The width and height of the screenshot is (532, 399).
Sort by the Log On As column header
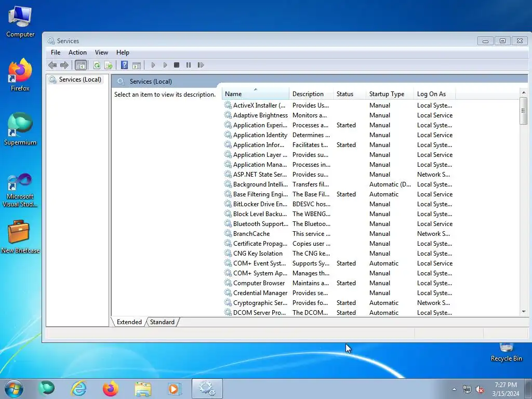pyautogui.click(x=435, y=94)
